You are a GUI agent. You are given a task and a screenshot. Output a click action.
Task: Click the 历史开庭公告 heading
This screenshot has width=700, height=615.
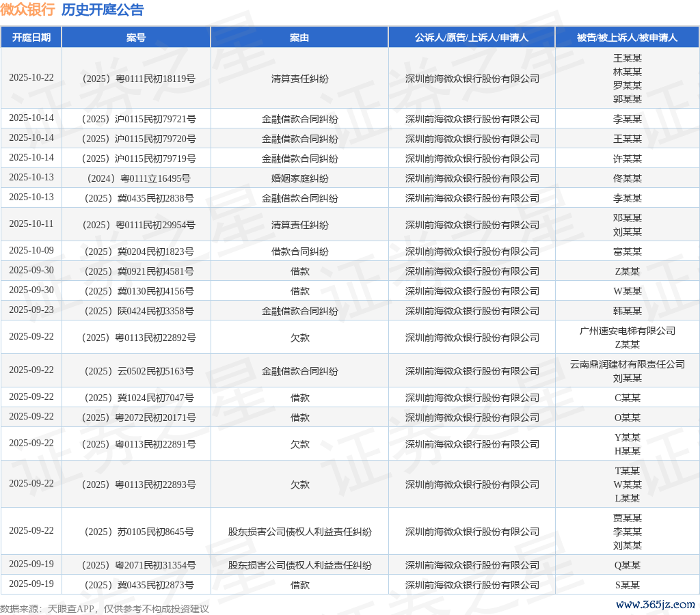coord(103,10)
